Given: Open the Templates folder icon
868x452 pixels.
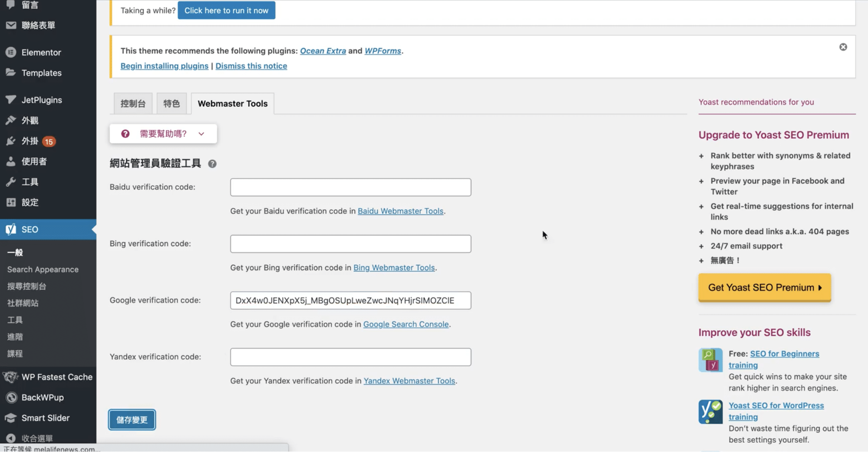Looking at the screenshot, I should pos(11,72).
